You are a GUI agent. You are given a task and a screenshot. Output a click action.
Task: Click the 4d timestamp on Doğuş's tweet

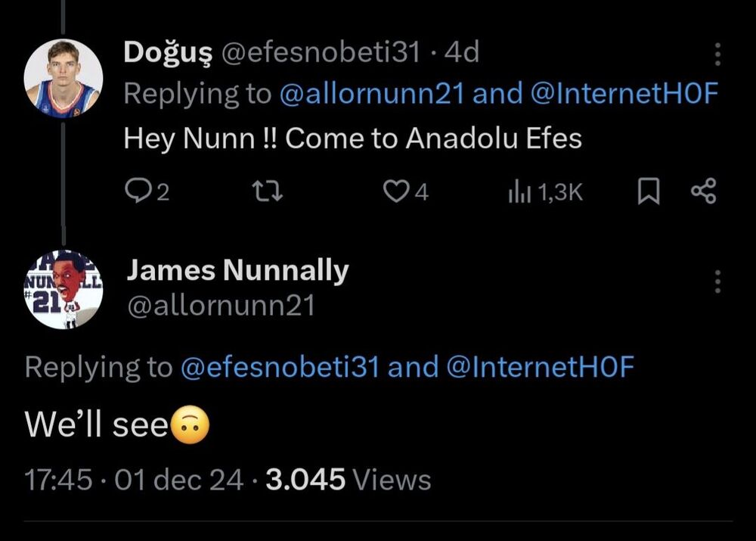[x=461, y=51]
